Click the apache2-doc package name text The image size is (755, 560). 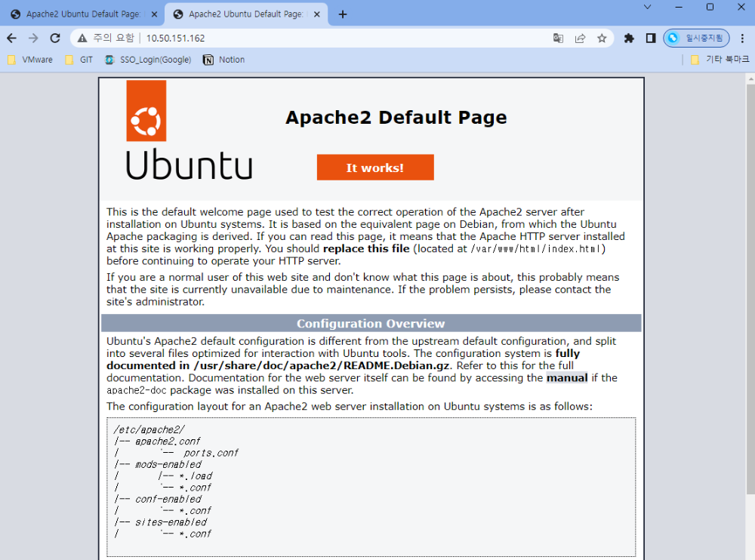pos(136,390)
